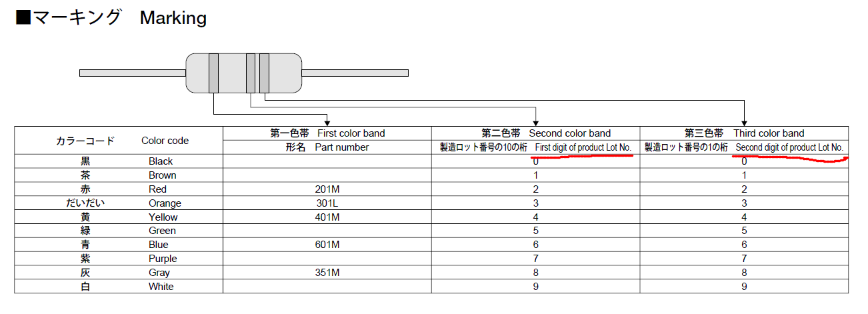Viewport: 868px width, 314px height.
Task: Click part number "351M" in Gray row
Action: point(327,273)
